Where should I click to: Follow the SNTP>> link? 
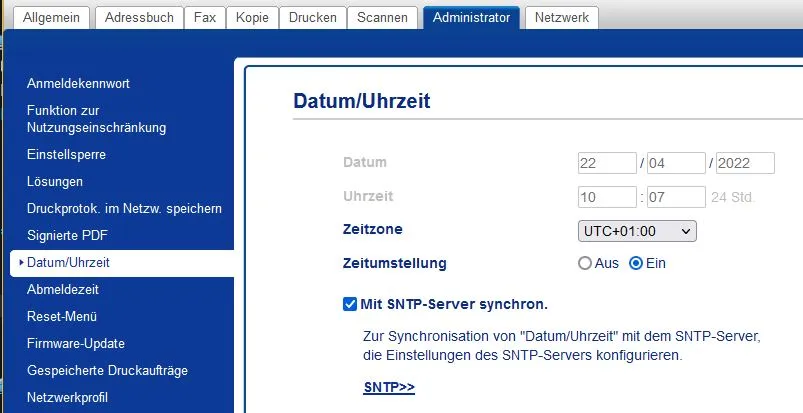389,387
